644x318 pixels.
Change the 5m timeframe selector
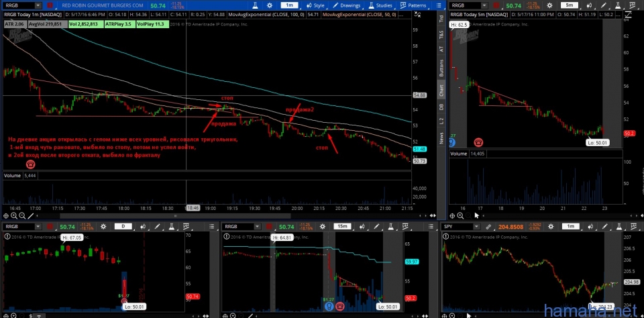click(x=570, y=5)
